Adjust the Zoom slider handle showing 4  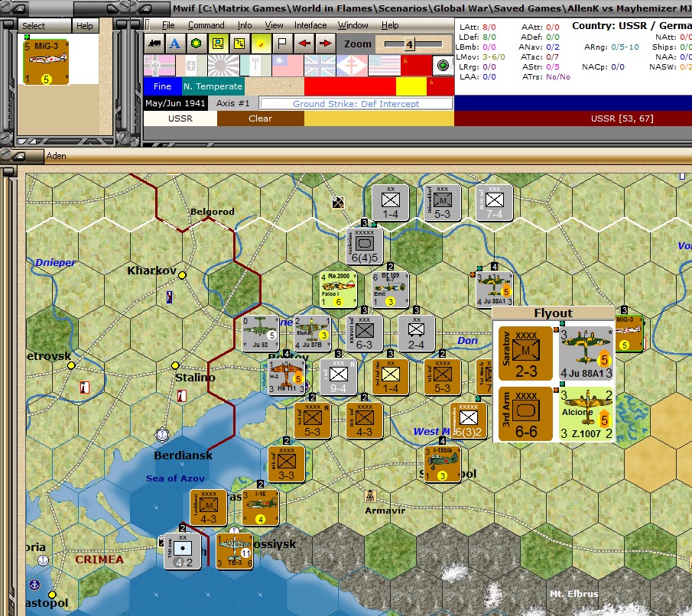coord(410,44)
